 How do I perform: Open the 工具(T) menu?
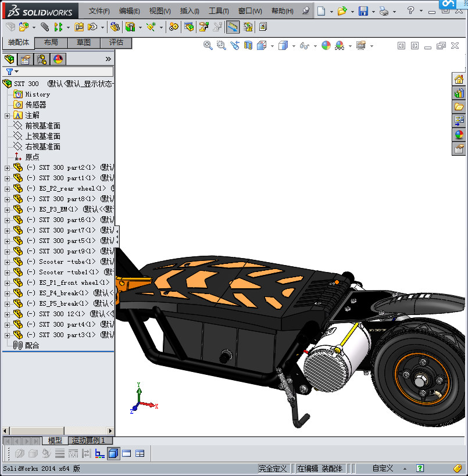219,11
